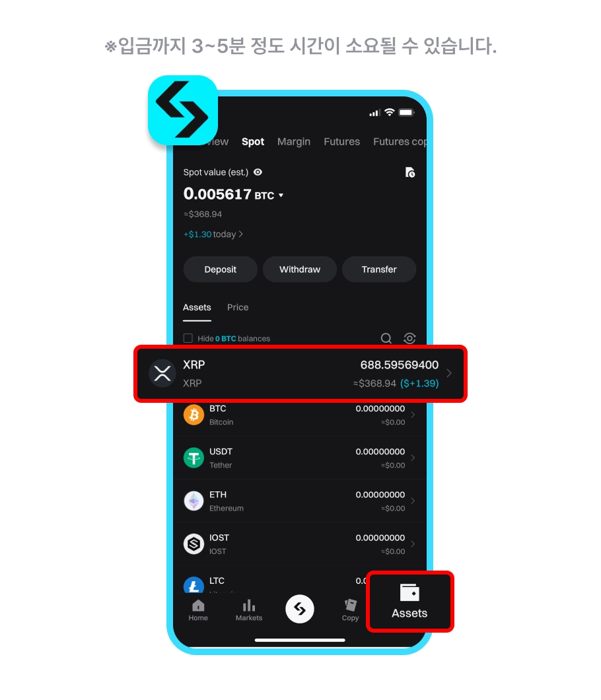Viewport: 601px width, 700px height.
Task: Toggle Spot value visibility eye icon
Action: click(258, 172)
